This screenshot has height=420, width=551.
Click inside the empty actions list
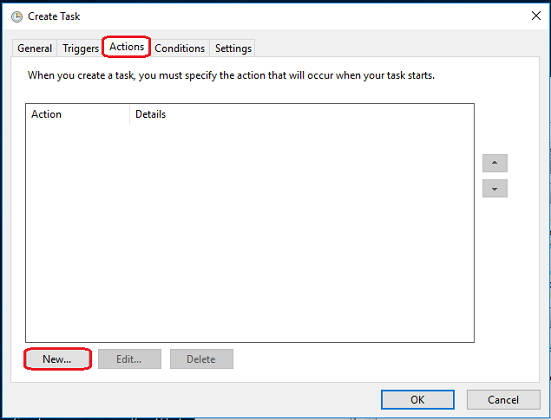click(x=249, y=232)
